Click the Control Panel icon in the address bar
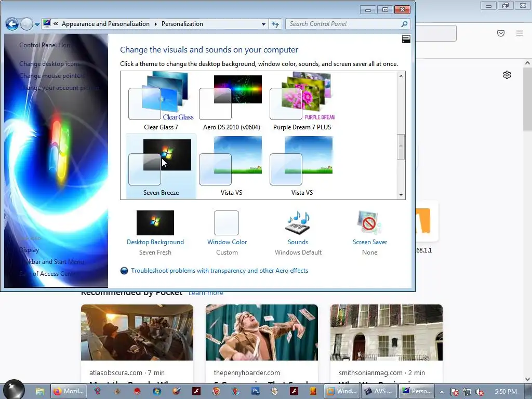This screenshot has width=532, height=399. pyautogui.click(x=47, y=23)
